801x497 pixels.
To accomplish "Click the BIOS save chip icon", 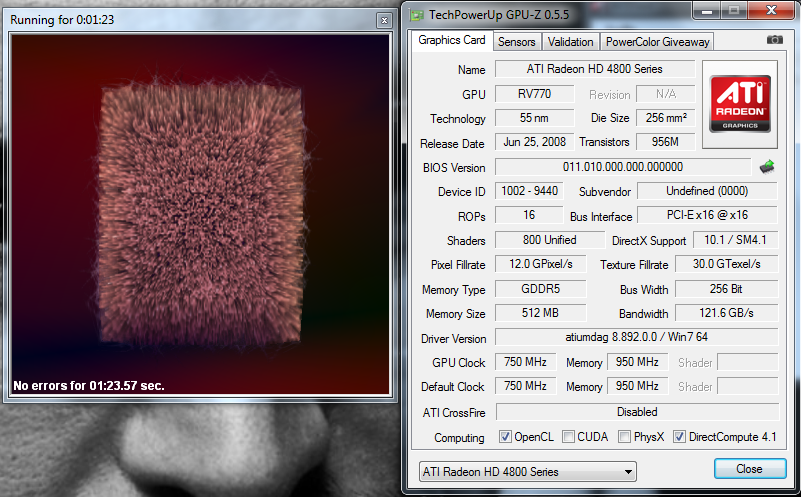I will 767,167.
